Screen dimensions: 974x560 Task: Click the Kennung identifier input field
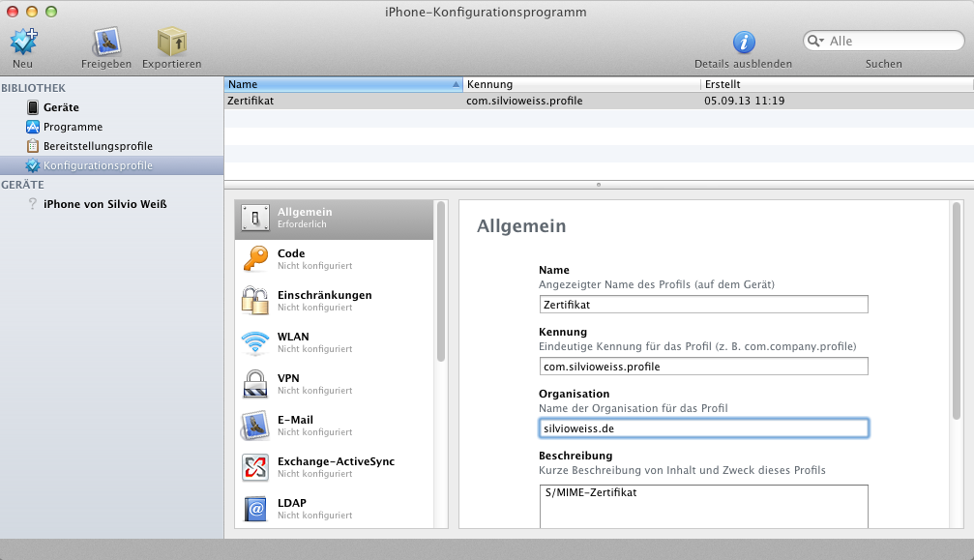coord(704,367)
